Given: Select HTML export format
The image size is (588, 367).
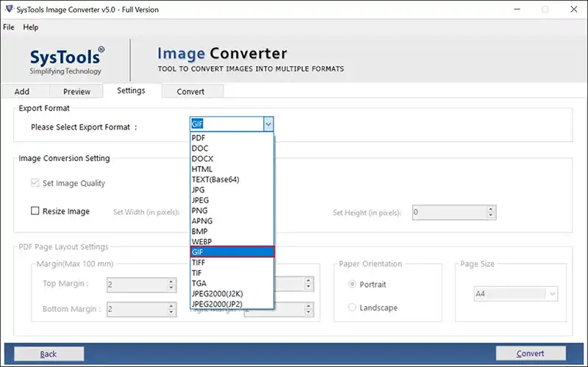Looking at the screenshot, I should 232,169.
